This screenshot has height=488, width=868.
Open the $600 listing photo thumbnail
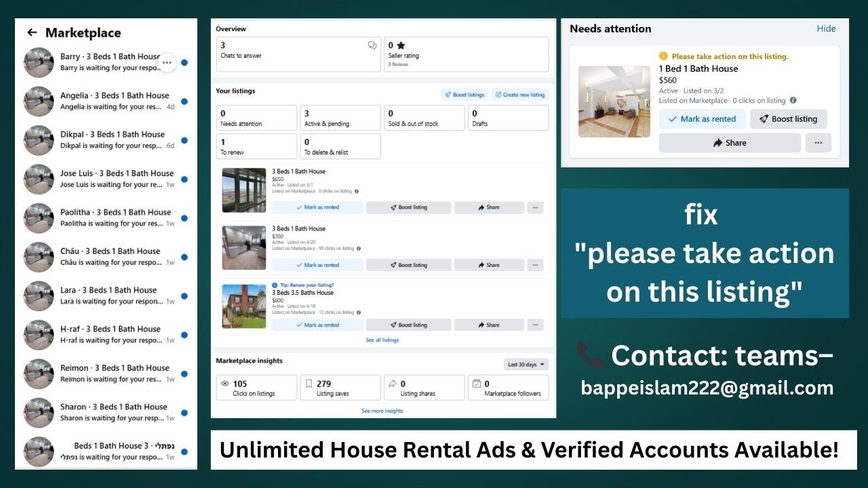click(x=244, y=306)
